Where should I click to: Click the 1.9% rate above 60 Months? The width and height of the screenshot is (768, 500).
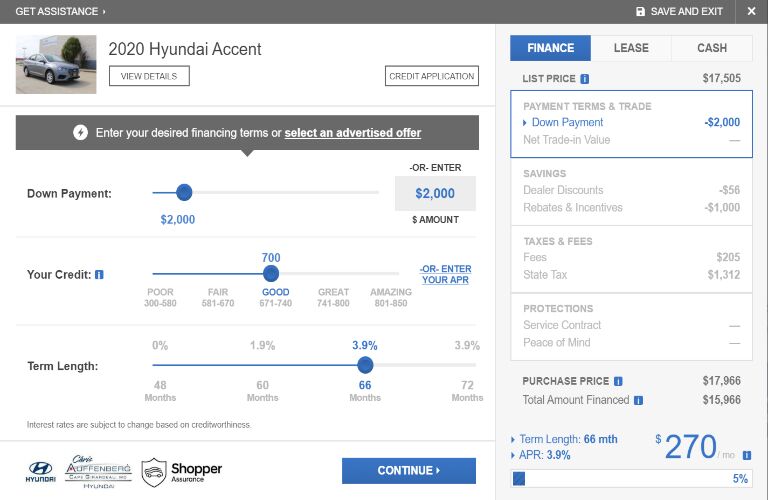263,346
